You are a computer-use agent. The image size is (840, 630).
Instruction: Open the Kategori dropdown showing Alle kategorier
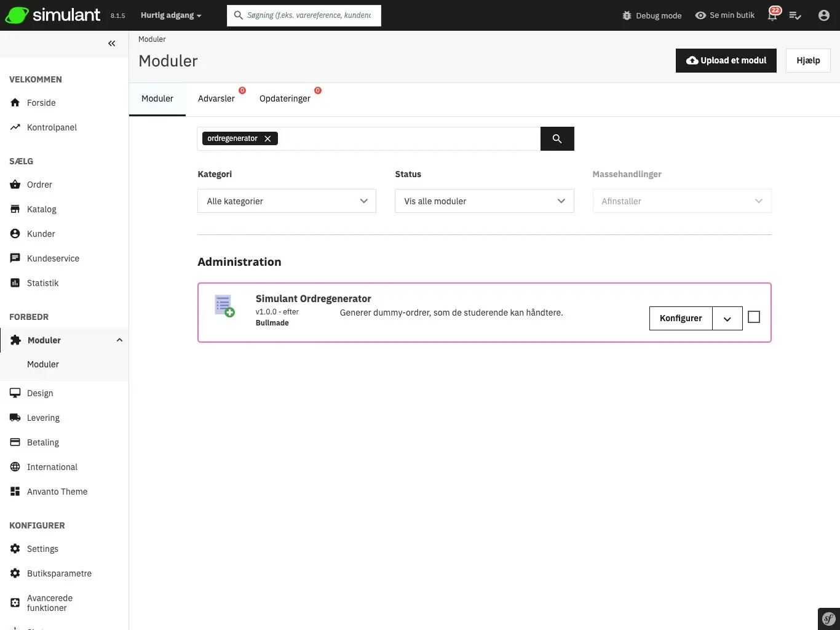(286, 201)
